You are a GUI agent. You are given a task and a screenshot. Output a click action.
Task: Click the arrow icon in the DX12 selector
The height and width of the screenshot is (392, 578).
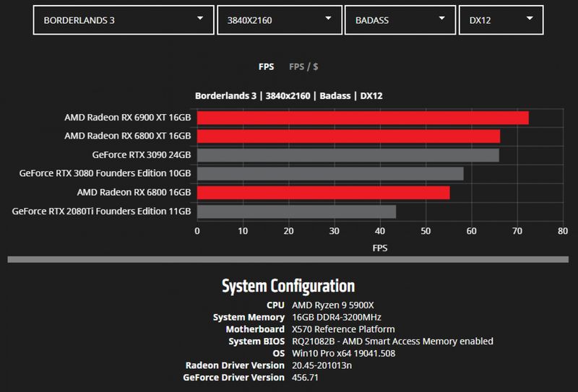[x=530, y=18]
